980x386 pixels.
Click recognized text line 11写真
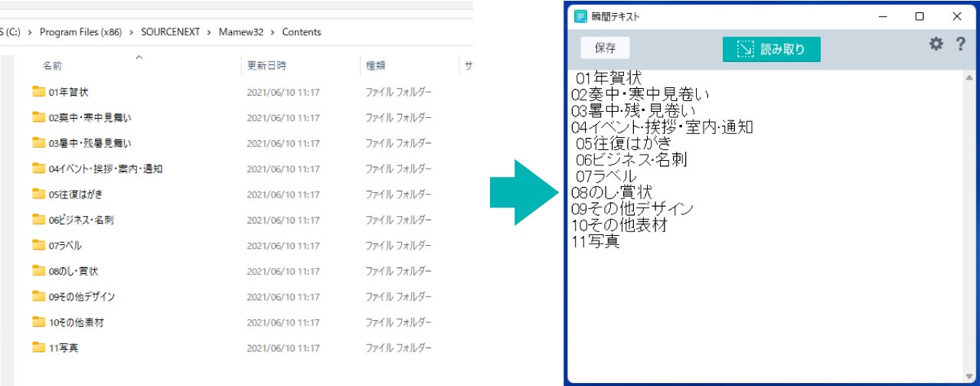596,241
